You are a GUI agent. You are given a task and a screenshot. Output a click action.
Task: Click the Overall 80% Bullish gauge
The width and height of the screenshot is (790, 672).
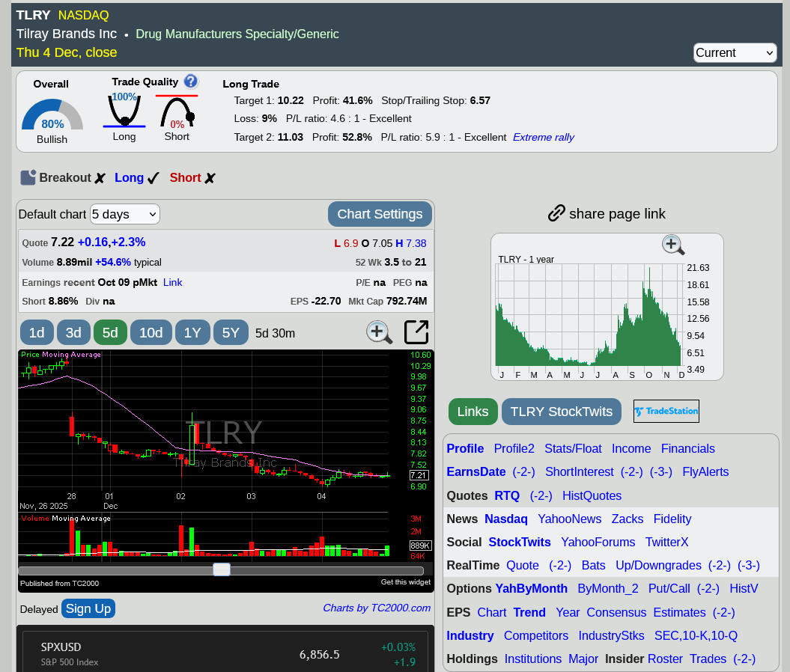[x=52, y=114]
